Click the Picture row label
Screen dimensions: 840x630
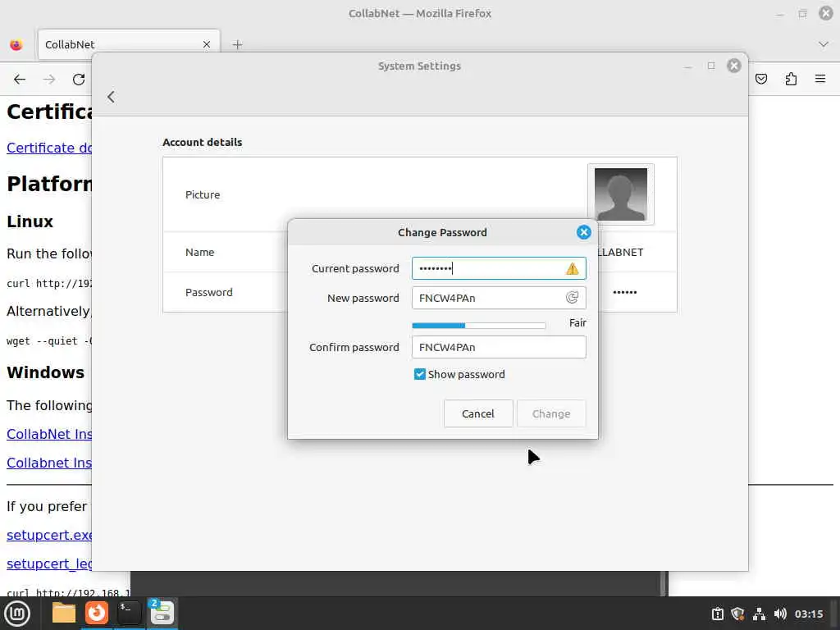[x=203, y=194]
